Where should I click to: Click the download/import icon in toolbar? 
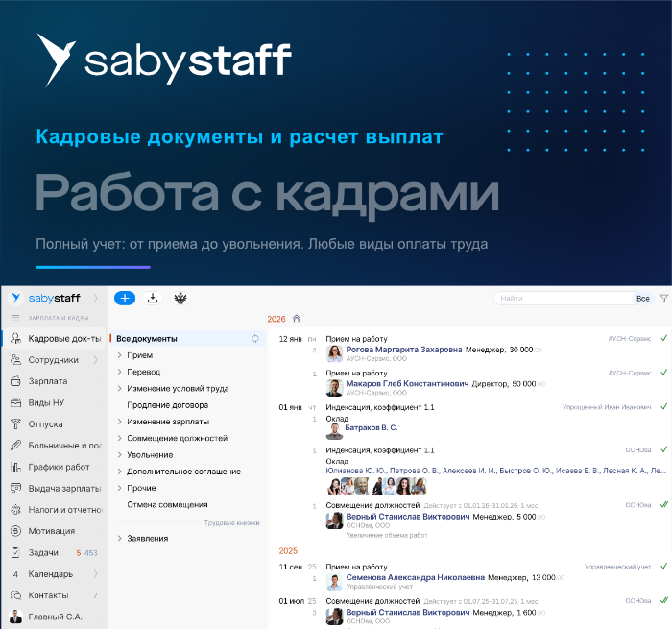pyautogui.click(x=153, y=298)
